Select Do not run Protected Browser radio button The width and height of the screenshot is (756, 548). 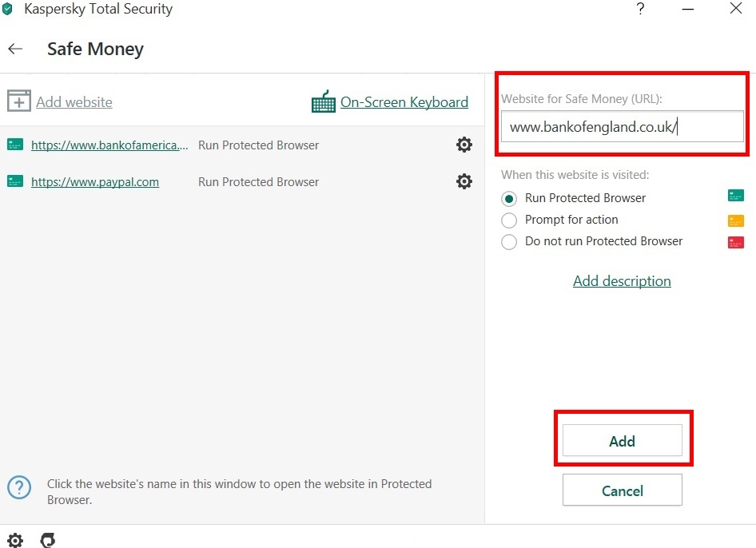[509, 241]
